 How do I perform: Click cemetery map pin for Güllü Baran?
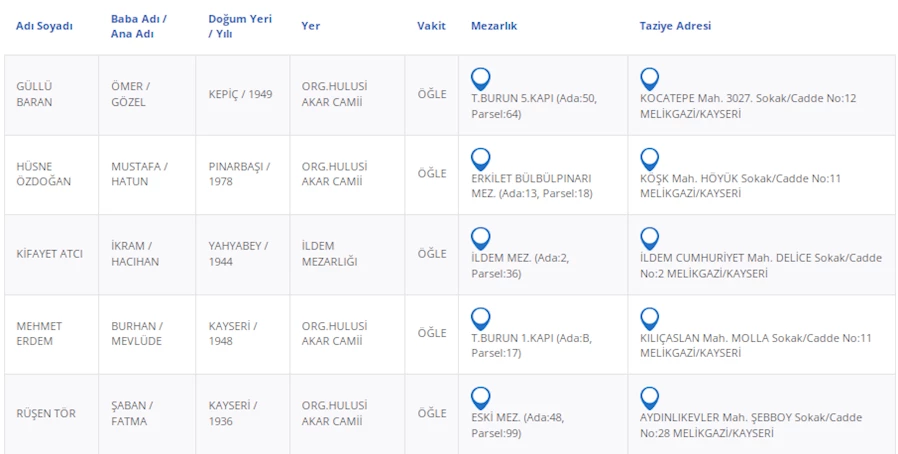pyautogui.click(x=481, y=78)
